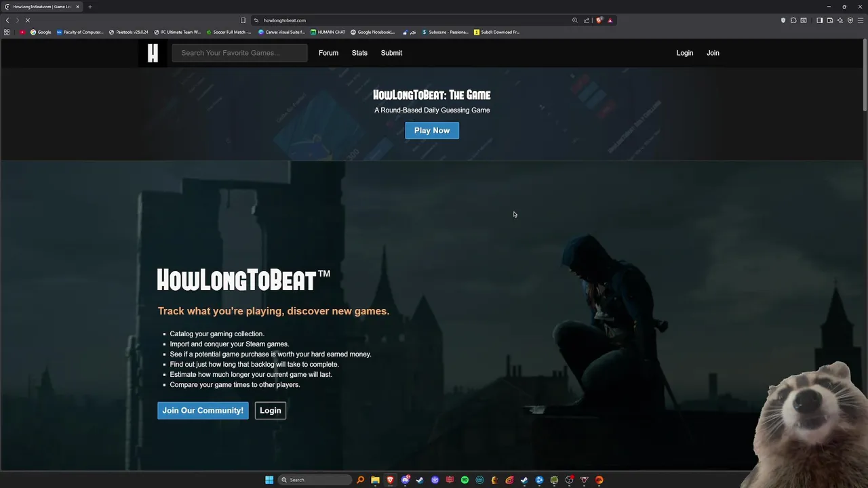The height and width of the screenshot is (488, 868).
Task: Open the Forum page
Action: click(x=328, y=53)
